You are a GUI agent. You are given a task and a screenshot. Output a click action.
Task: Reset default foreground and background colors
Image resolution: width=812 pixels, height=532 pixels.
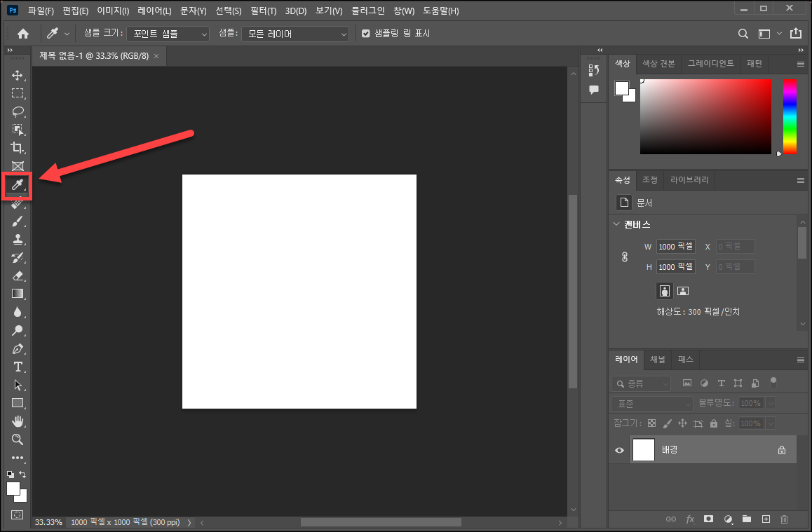click(x=11, y=474)
